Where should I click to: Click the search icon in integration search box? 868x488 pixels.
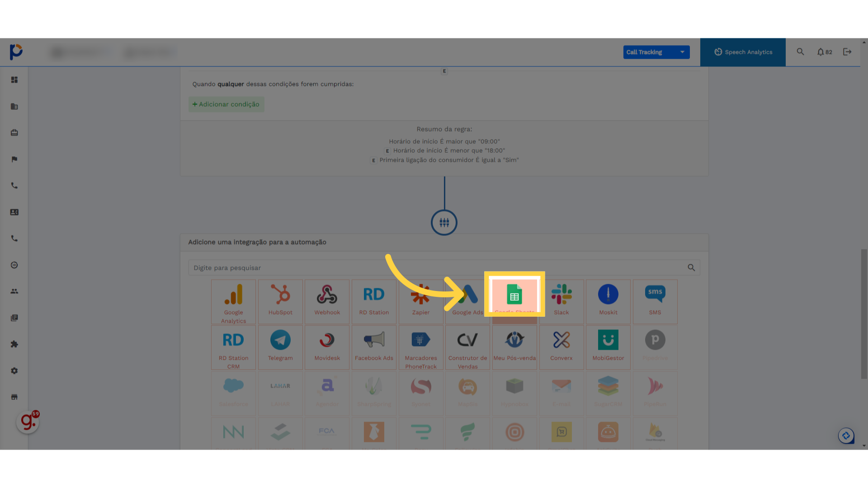(691, 267)
